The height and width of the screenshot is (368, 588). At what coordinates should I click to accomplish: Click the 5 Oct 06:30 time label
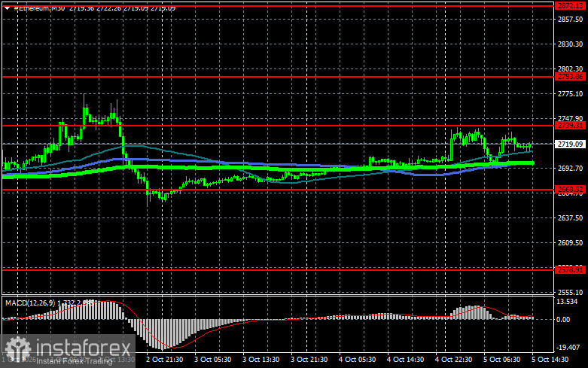501,360
